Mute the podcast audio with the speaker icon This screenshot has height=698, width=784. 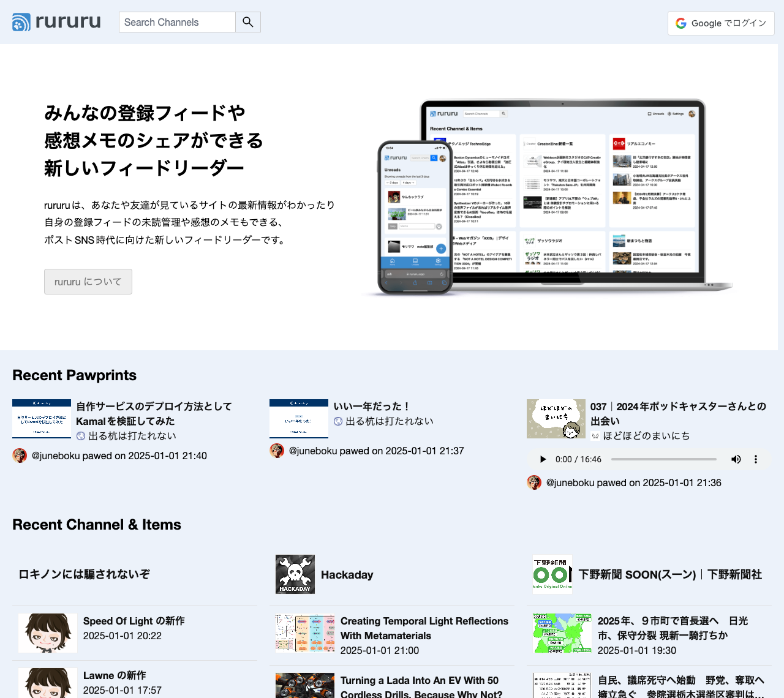pos(736,459)
